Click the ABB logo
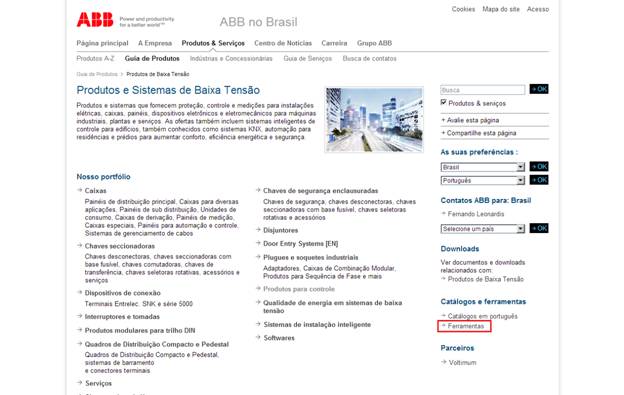This screenshot has height=395, width=624. click(95, 19)
